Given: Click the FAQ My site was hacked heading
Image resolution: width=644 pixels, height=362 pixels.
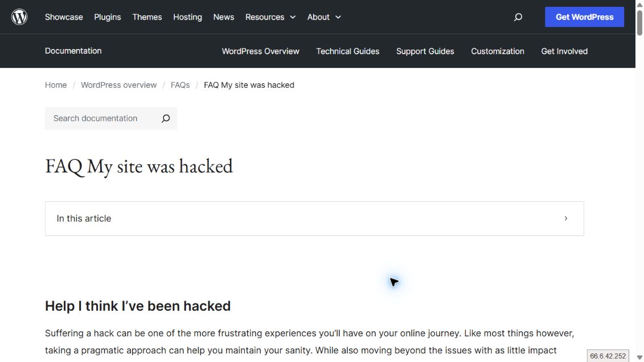Looking at the screenshot, I should 139,166.
